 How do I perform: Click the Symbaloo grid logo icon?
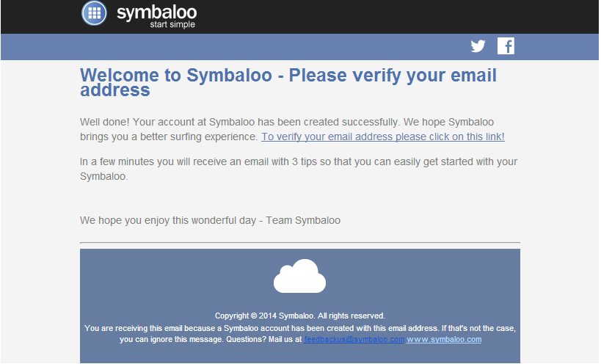[x=94, y=13]
